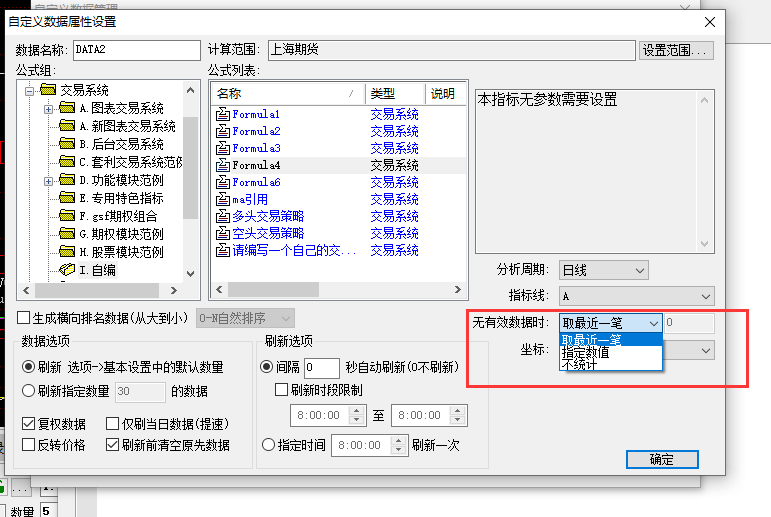The height and width of the screenshot is (517, 771).
Task: Click the C.套利交易系统范例 folder icon
Action: (67, 161)
